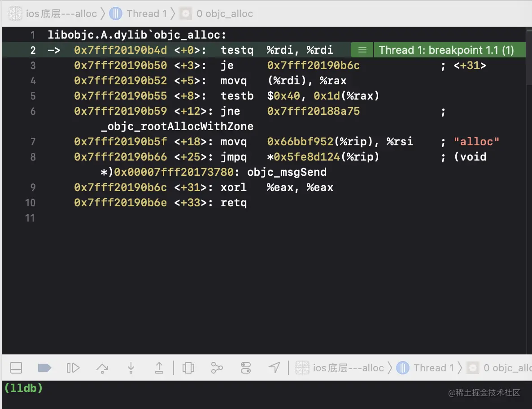Click stack frame icon in debug bar
Image resolution: width=532 pixels, height=409 pixels.
[473, 368]
